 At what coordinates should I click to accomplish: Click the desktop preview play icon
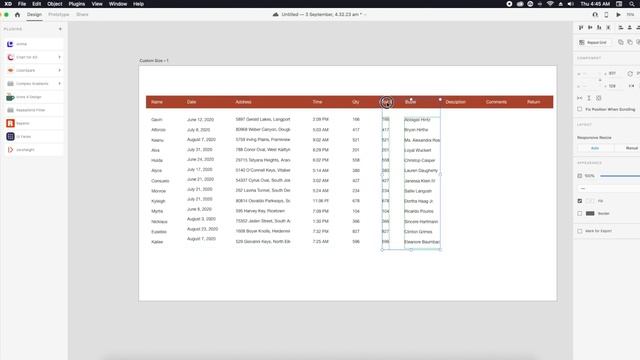pyautogui.click(x=618, y=15)
